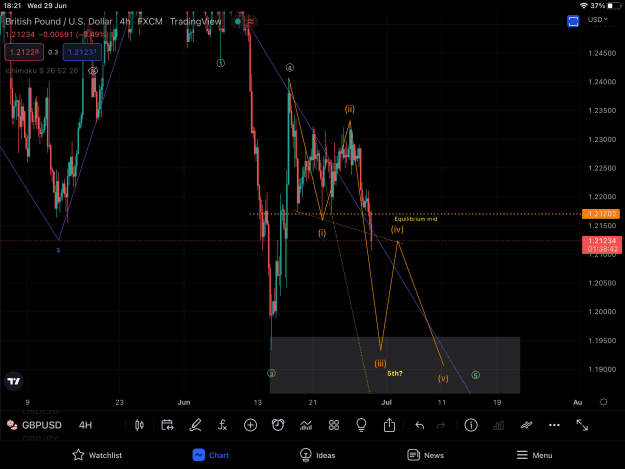The image size is (625, 469).
Task: Open the object tree layers icon
Action: (526, 425)
